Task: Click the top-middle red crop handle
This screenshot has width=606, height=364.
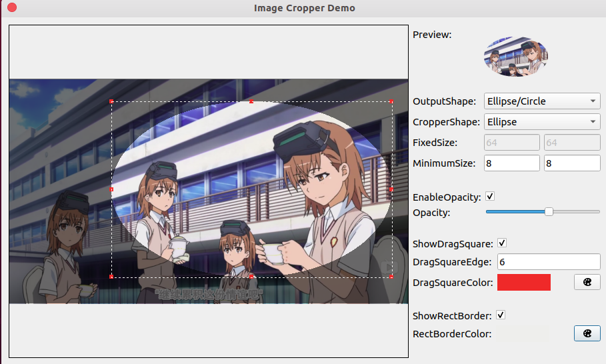Action: click(x=251, y=101)
